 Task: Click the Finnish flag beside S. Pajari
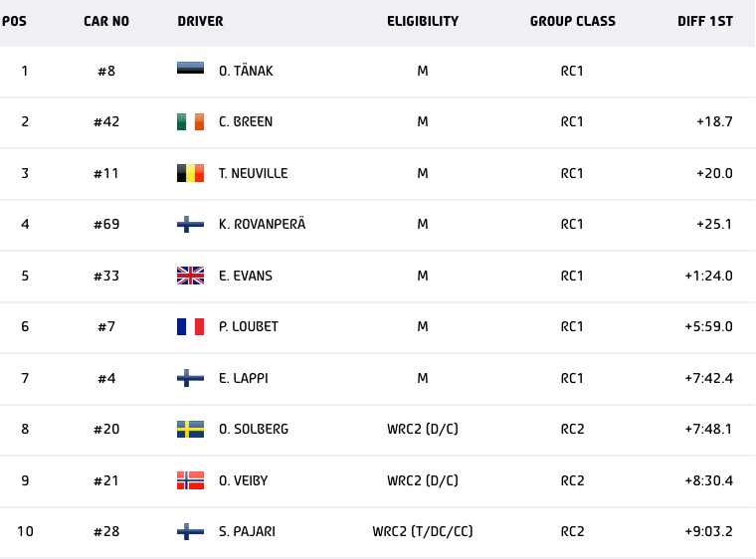click(190, 531)
